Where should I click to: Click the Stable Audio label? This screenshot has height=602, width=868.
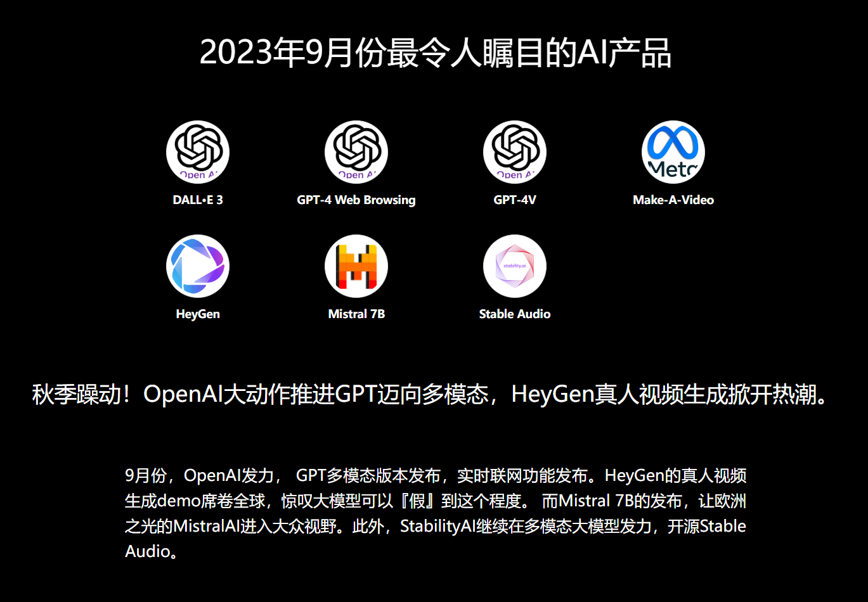coord(515,314)
